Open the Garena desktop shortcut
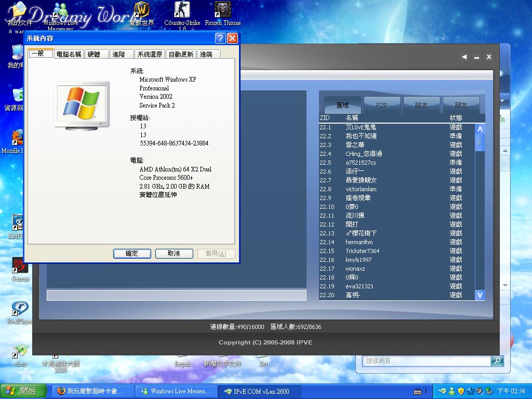 coord(20,267)
